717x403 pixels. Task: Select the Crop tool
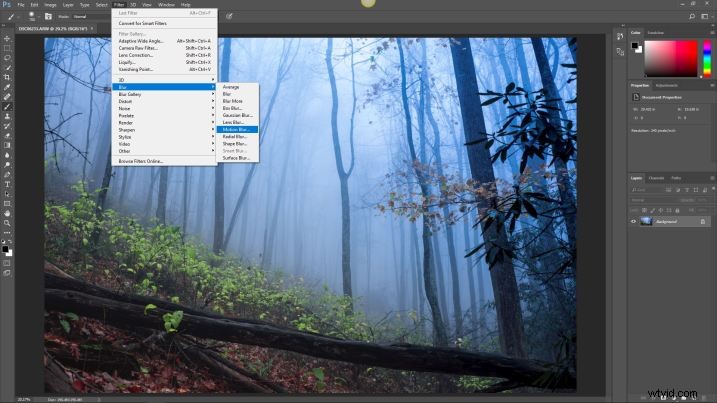[7, 77]
